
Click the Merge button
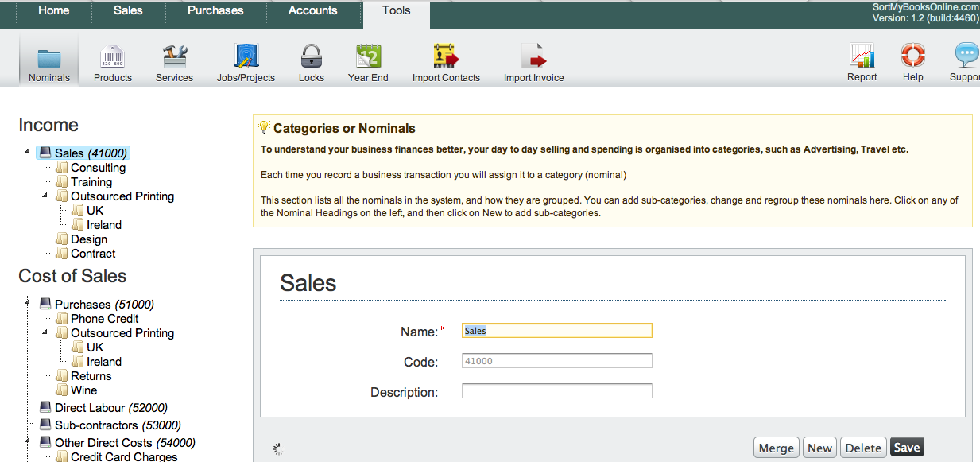[x=776, y=448]
